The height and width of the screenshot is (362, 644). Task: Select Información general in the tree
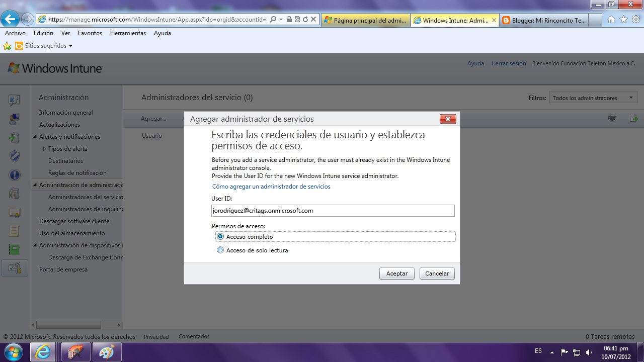click(66, 113)
